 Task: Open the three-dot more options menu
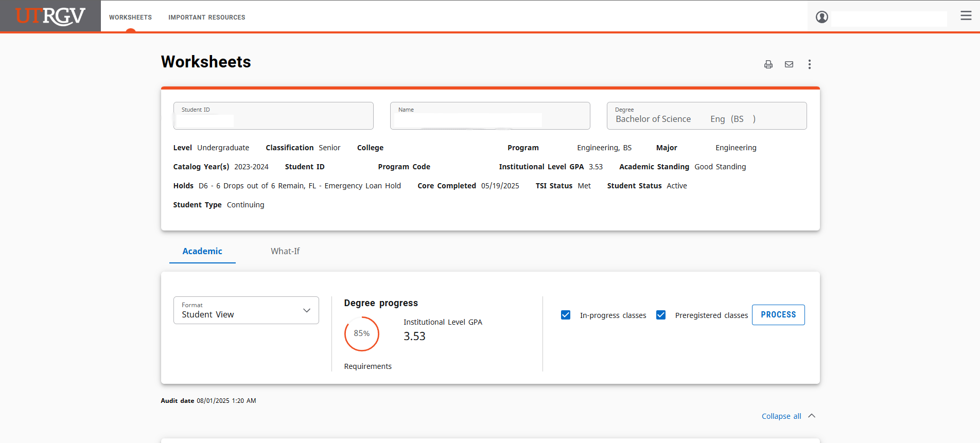[x=809, y=64]
